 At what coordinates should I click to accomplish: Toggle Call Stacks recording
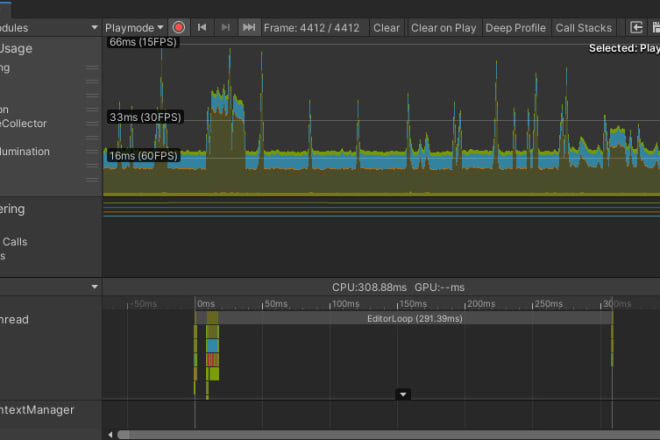583,28
